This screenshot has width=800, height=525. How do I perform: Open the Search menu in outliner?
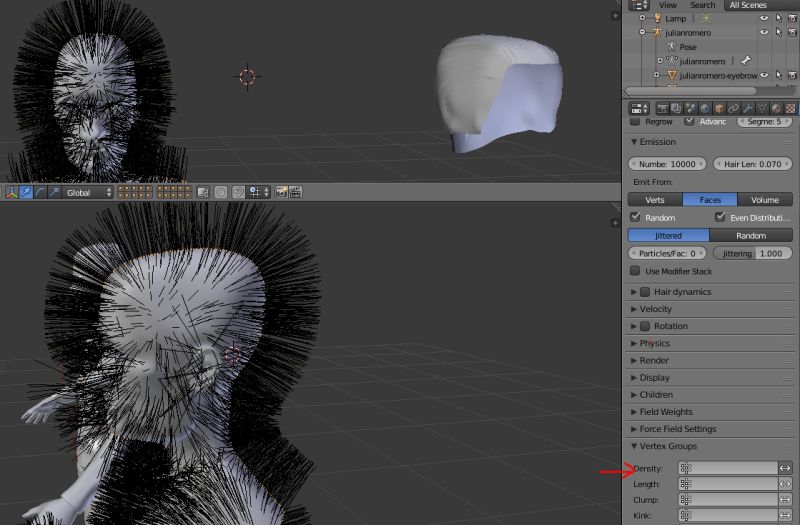(x=703, y=5)
